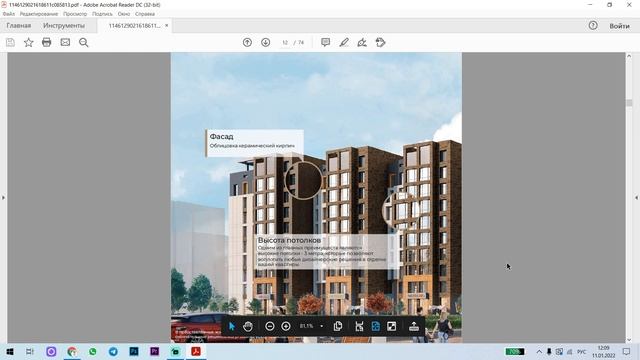Viewport: 640px width, 360px height.
Task: Enable fit to width scrolling mode
Action: [x=359, y=326]
